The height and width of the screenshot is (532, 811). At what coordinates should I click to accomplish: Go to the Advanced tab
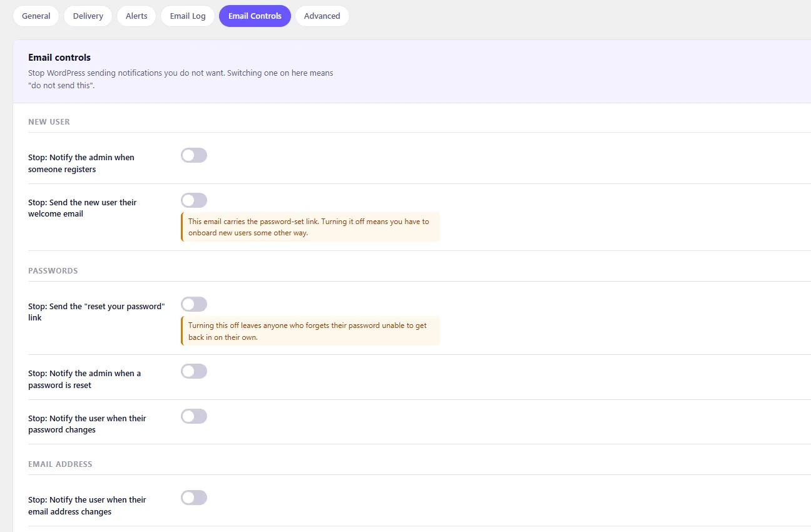coord(322,16)
